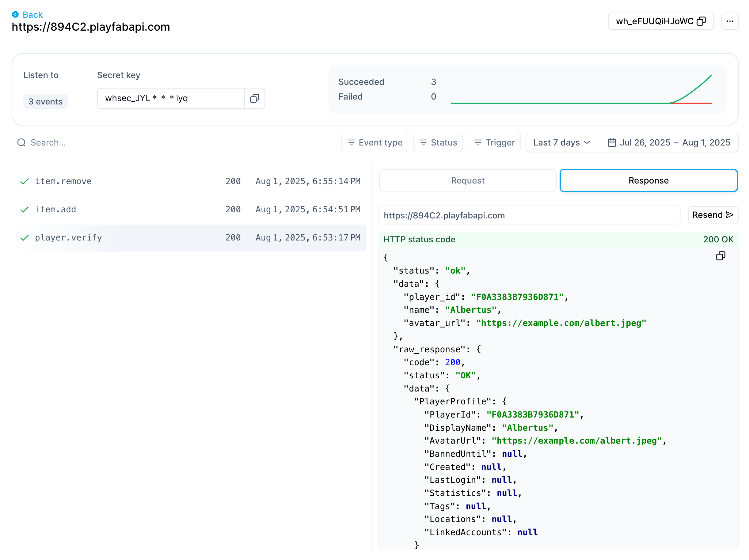The height and width of the screenshot is (560, 749).
Task: Click the success checkmark on player.verify
Action: point(25,238)
